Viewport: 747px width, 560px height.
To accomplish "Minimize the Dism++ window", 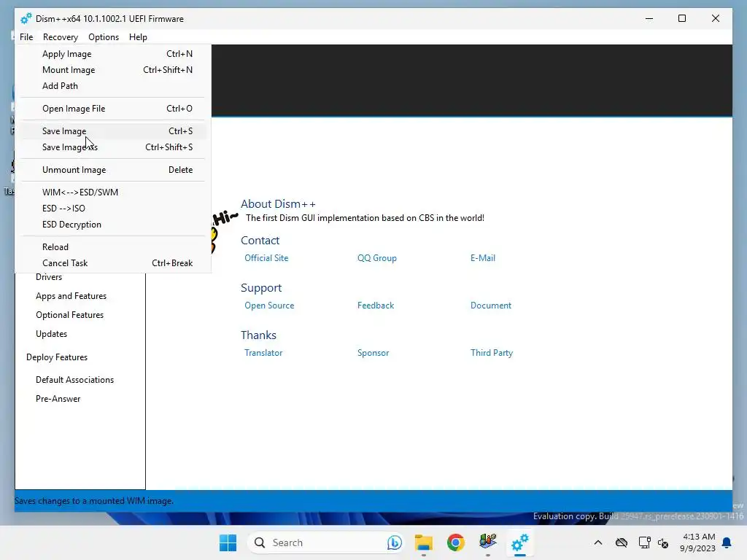I will tap(649, 18).
